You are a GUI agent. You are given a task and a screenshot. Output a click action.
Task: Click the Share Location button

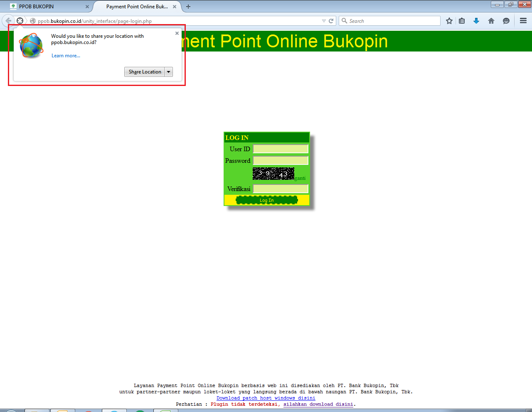point(145,72)
